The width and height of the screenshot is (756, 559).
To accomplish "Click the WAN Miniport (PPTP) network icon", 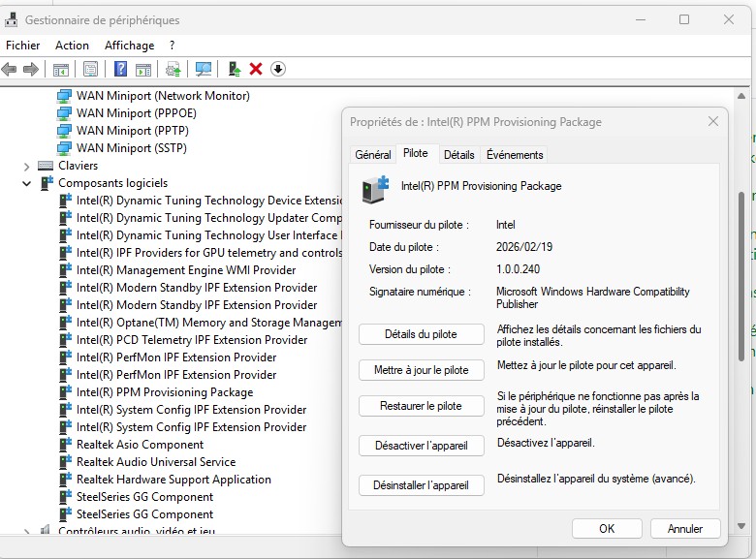I will (65, 131).
